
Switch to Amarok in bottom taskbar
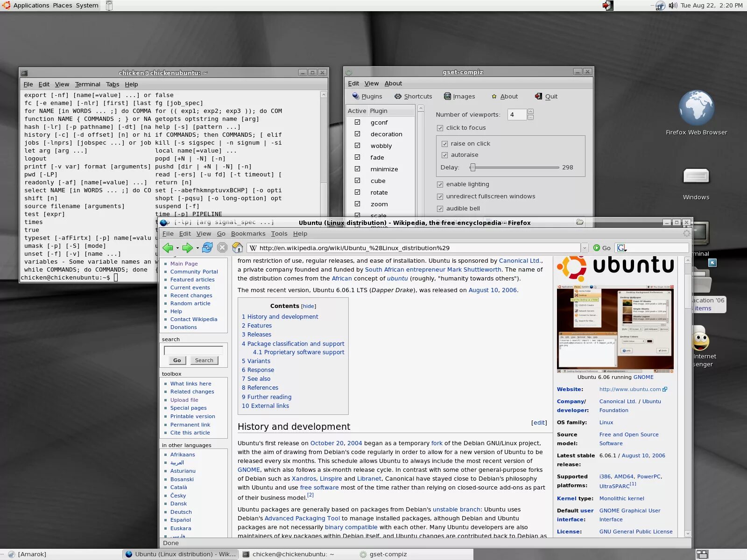coord(27,554)
